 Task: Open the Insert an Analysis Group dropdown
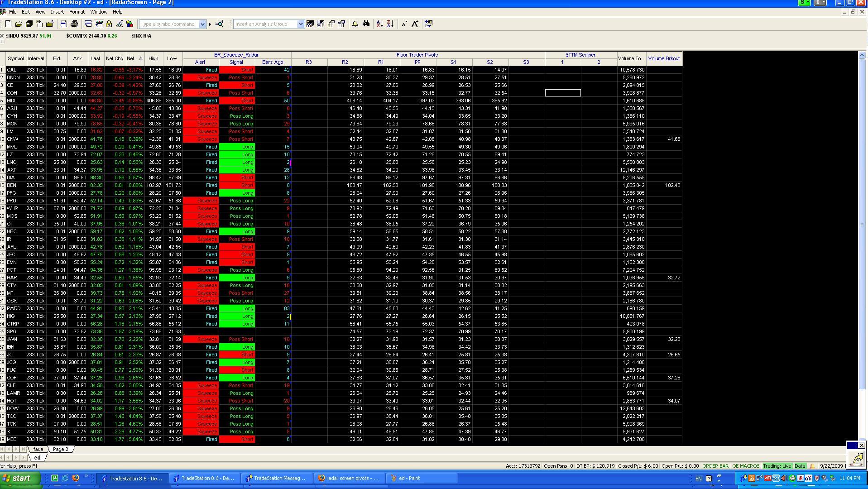click(300, 24)
